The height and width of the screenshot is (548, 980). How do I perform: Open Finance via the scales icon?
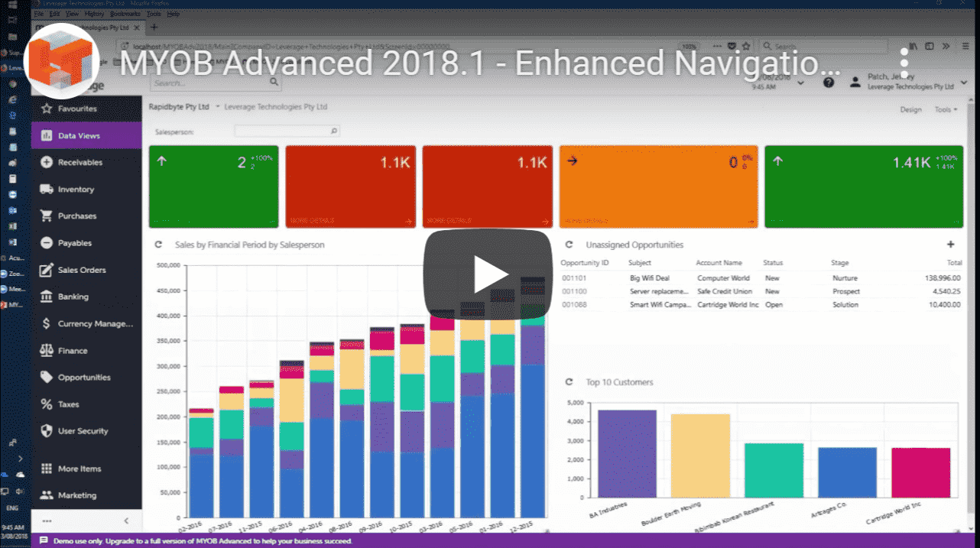pyautogui.click(x=46, y=350)
